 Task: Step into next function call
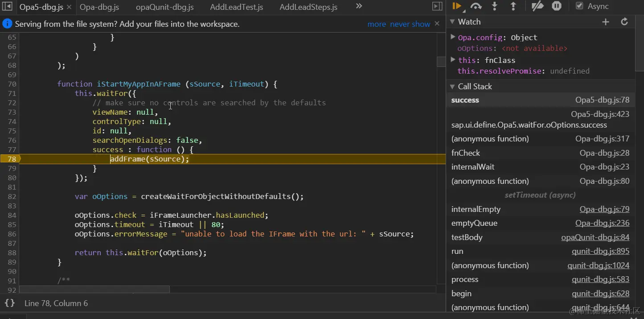click(494, 6)
